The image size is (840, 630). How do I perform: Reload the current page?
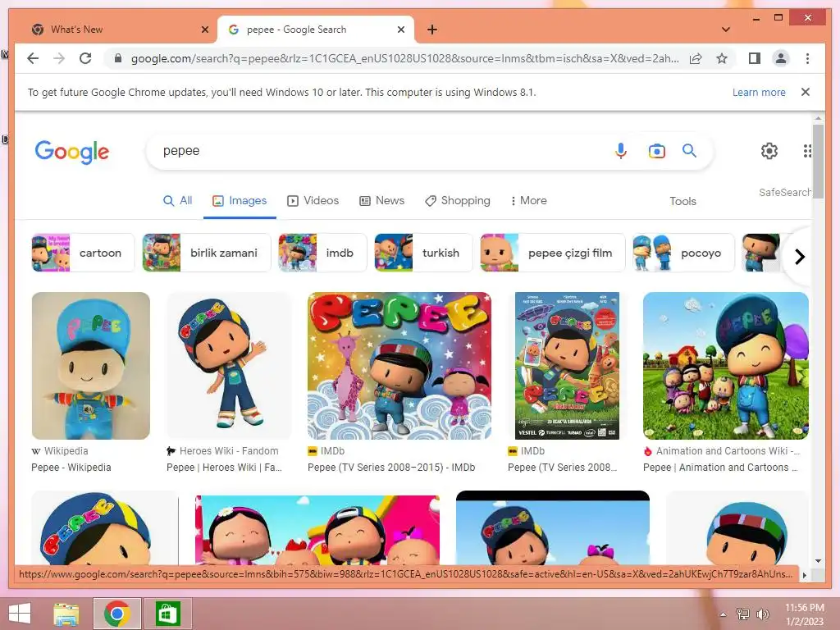(x=85, y=58)
